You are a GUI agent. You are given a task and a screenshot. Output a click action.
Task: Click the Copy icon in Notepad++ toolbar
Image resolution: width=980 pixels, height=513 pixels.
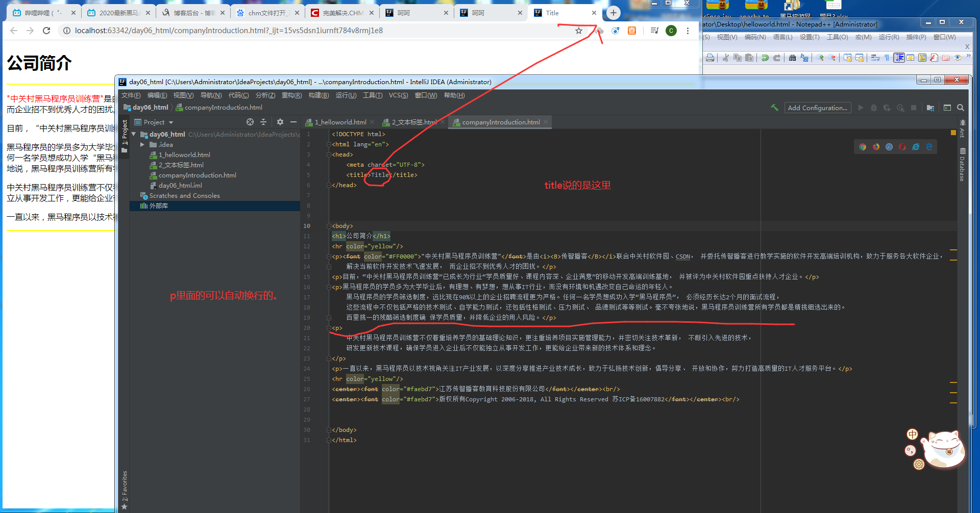[738, 58]
